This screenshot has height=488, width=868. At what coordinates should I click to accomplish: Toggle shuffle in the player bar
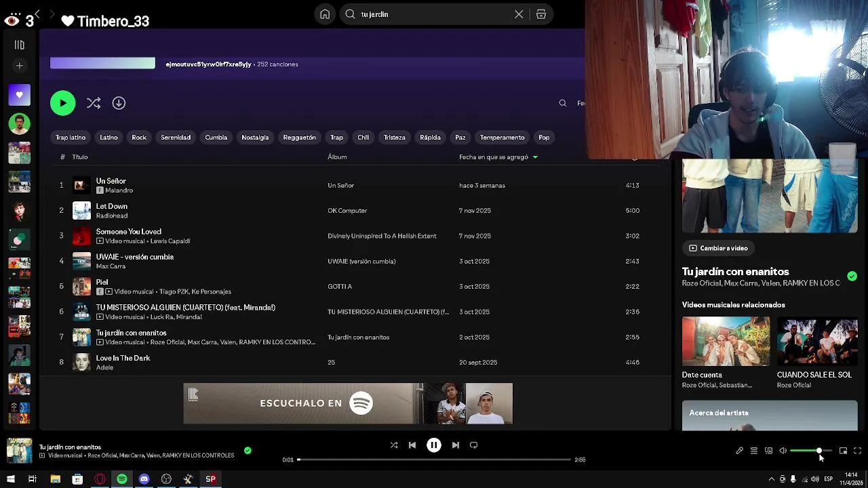coord(394,445)
